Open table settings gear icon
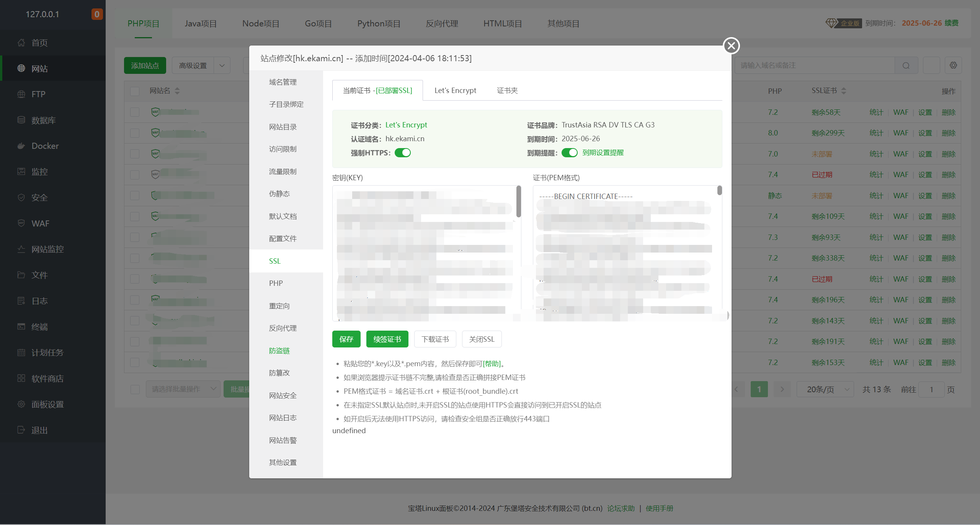 (x=953, y=65)
